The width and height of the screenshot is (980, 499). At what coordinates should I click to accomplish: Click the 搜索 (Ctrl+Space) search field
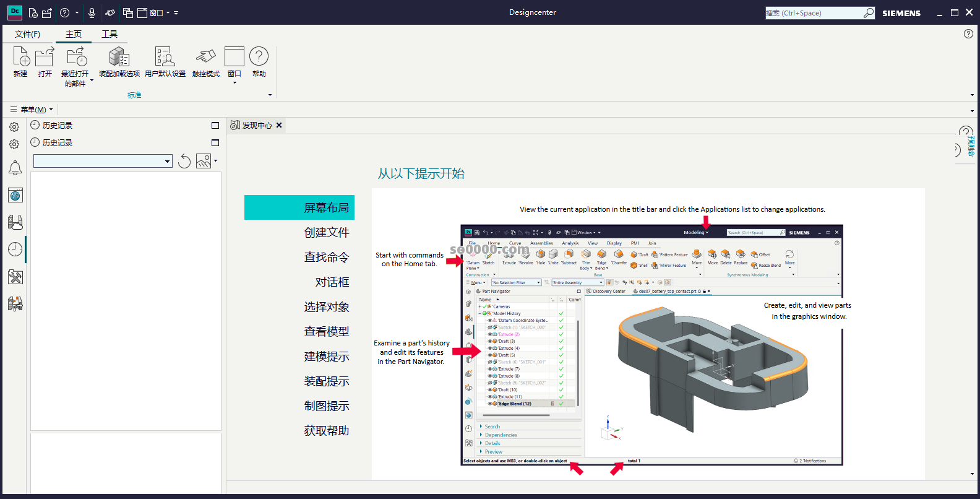(x=814, y=12)
